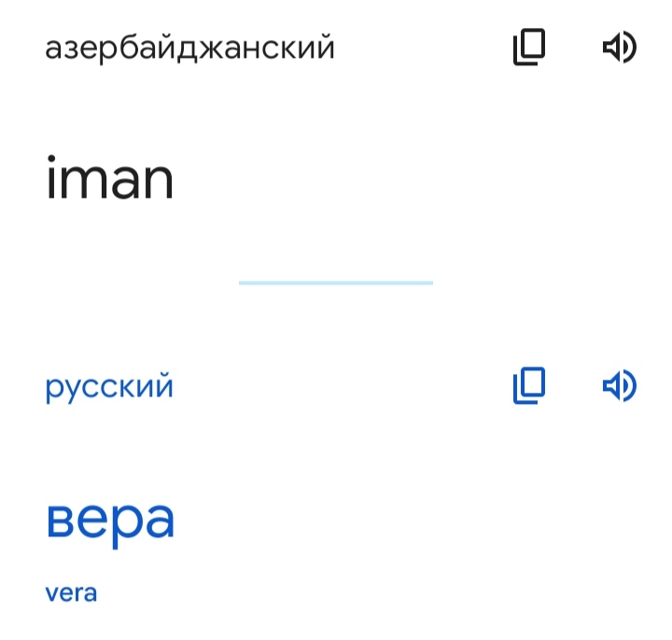672x640 pixels.
Task: Listen to the Azerbaijani word pronunciation
Action: [x=620, y=47]
